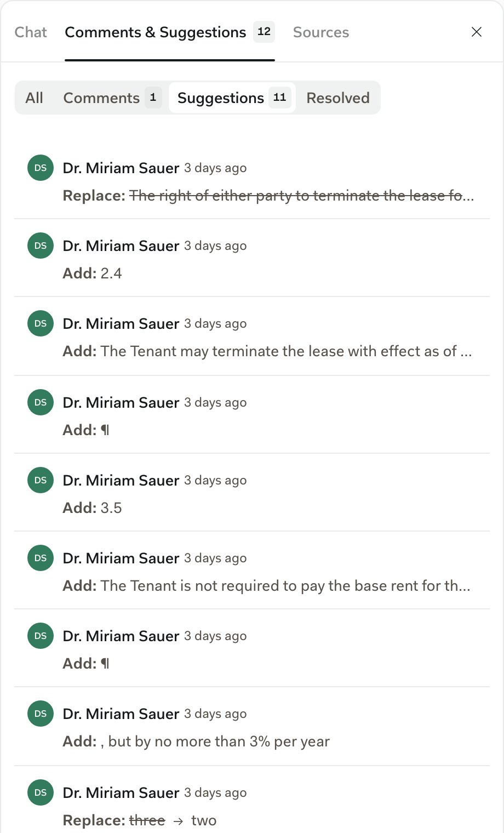
Task: Click the 12 count badge on the tab
Action: pyautogui.click(x=264, y=32)
